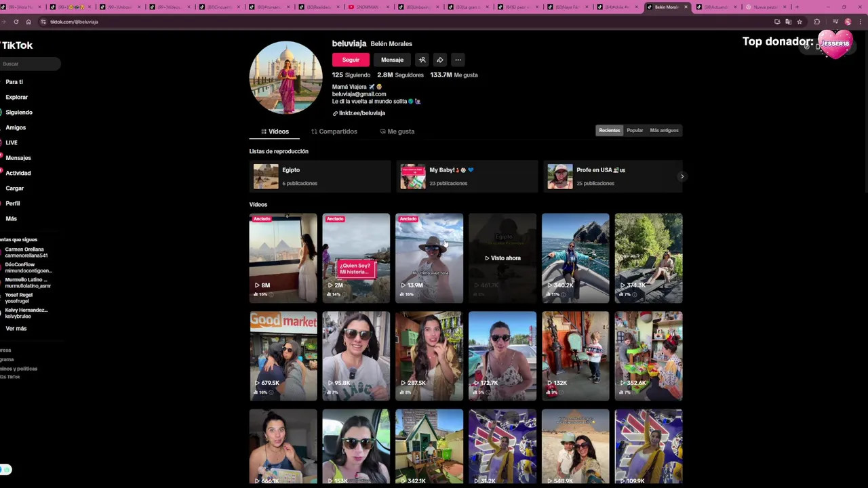Open pinned video with 8M views
The width and height of the screenshot is (868, 488).
click(x=283, y=258)
